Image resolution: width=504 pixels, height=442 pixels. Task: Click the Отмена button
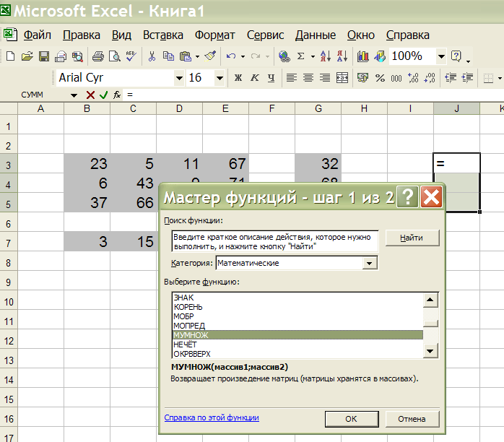(412, 419)
